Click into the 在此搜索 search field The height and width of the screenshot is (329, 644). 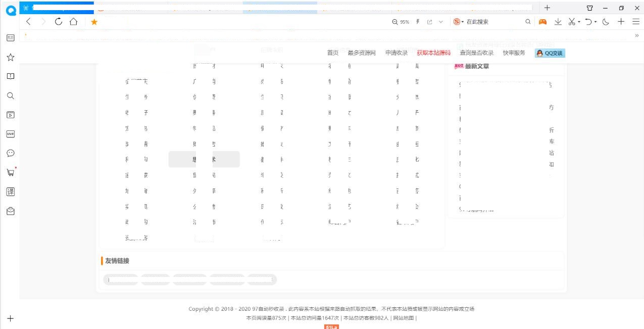pos(492,22)
